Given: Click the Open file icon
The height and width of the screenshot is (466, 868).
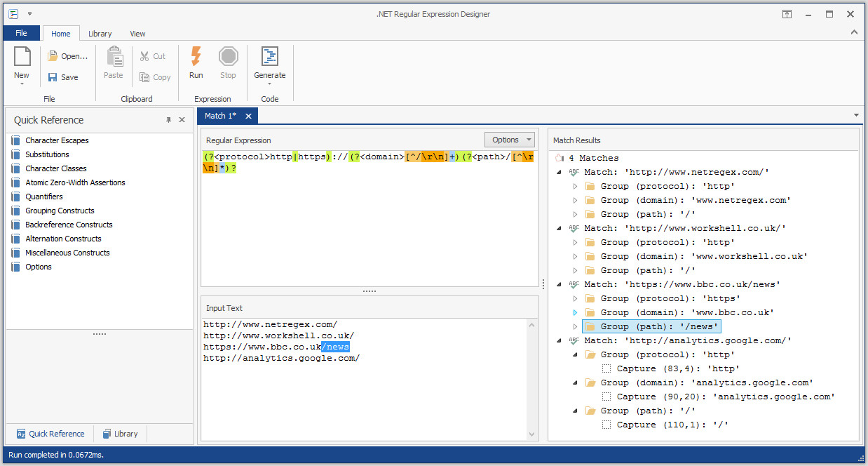Looking at the screenshot, I should click(53, 56).
